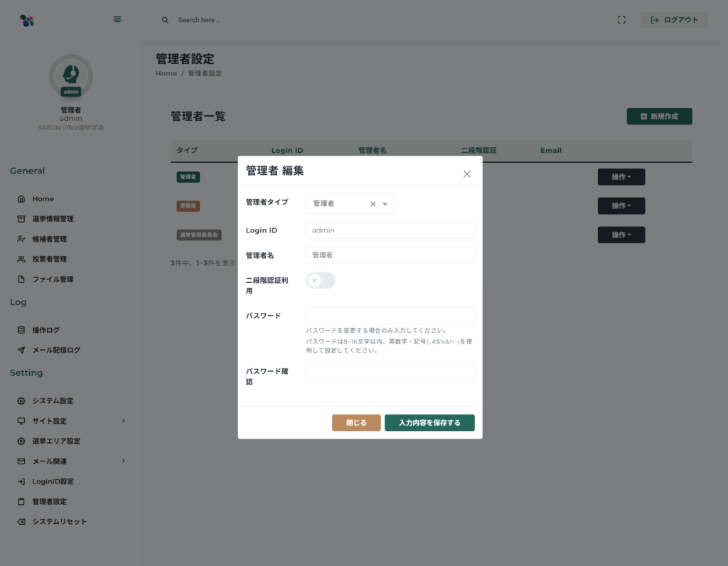Viewport: 728px width, 566px height.
Task: Click the パスワード確認 input field
Action: click(x=390, y=371)
